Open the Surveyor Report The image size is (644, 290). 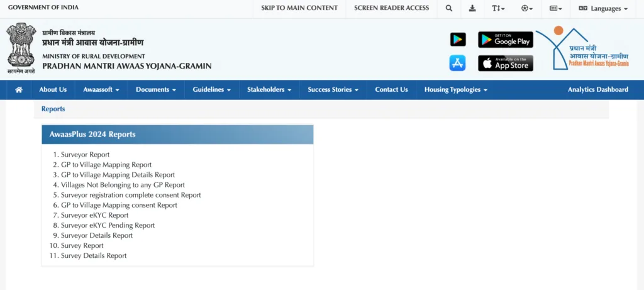86,155
